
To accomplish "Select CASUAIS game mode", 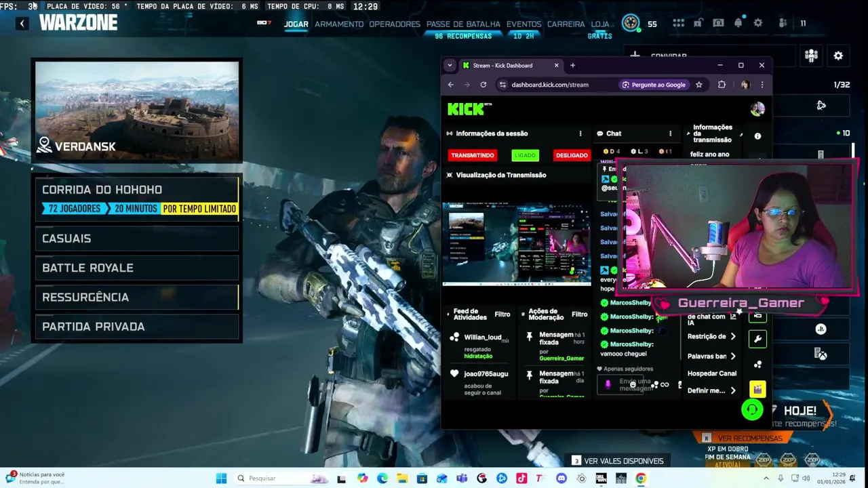I will pos(137,239).
